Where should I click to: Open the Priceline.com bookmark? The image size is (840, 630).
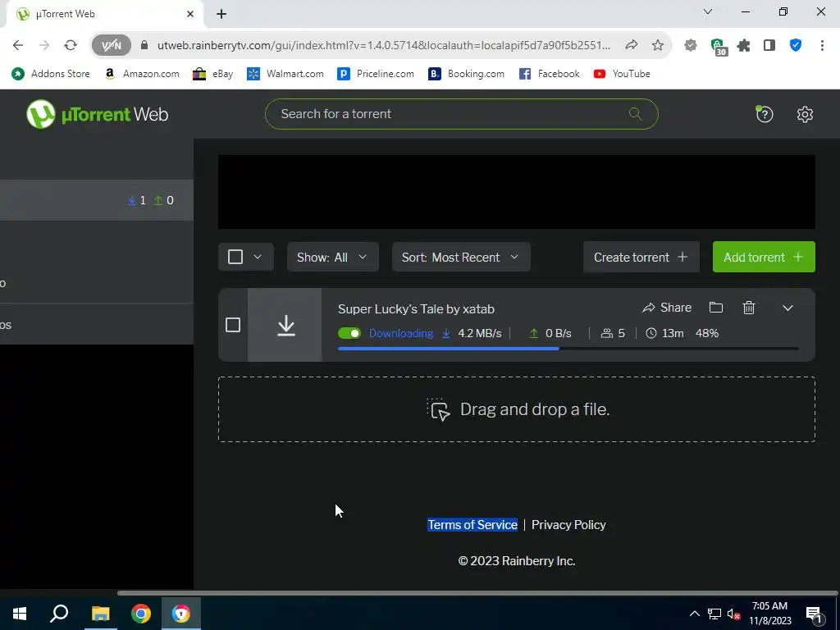pos(376,74)
